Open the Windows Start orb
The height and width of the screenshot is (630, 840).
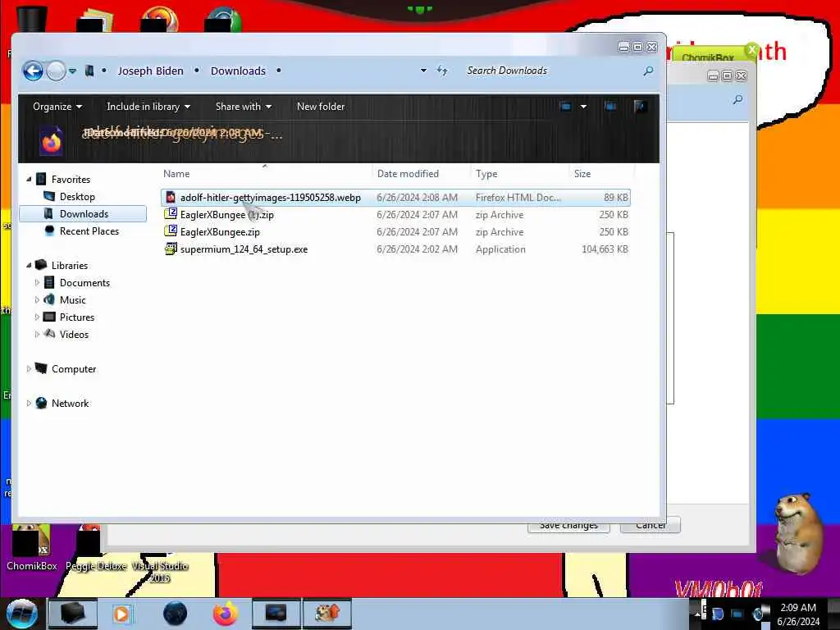pyautogui.click(x=22, y=614)
